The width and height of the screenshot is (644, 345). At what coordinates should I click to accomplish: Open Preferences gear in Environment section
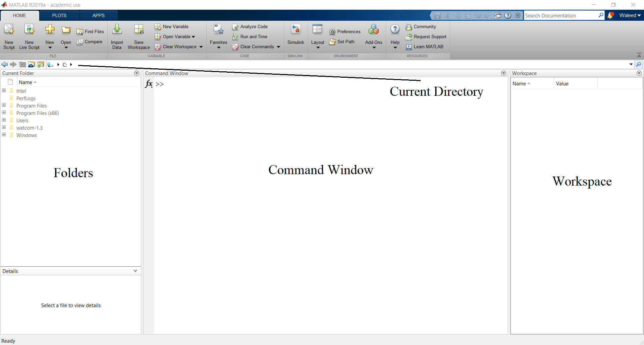332,32
